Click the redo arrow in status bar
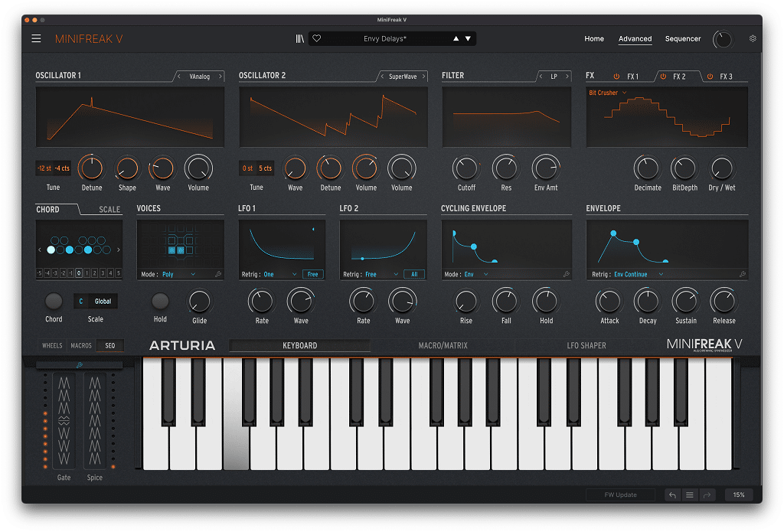Screen dimensions: 784x532 tap(707, 495)
